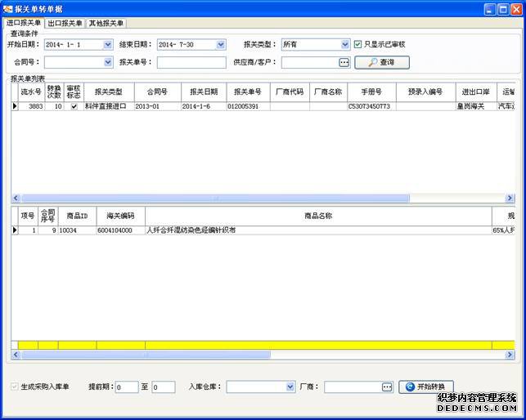Open the 入库仓库 warehouse dropdown

[x=290, y=386]
